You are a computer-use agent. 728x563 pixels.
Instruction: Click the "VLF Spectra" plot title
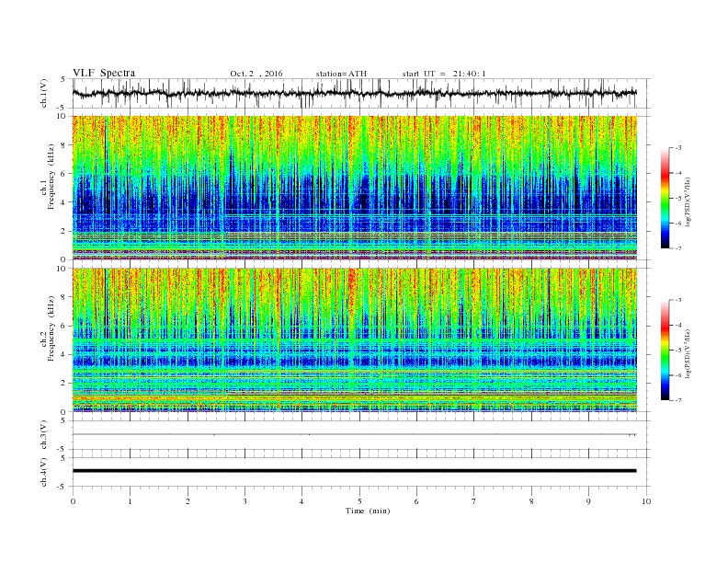(x=104, y=73)
